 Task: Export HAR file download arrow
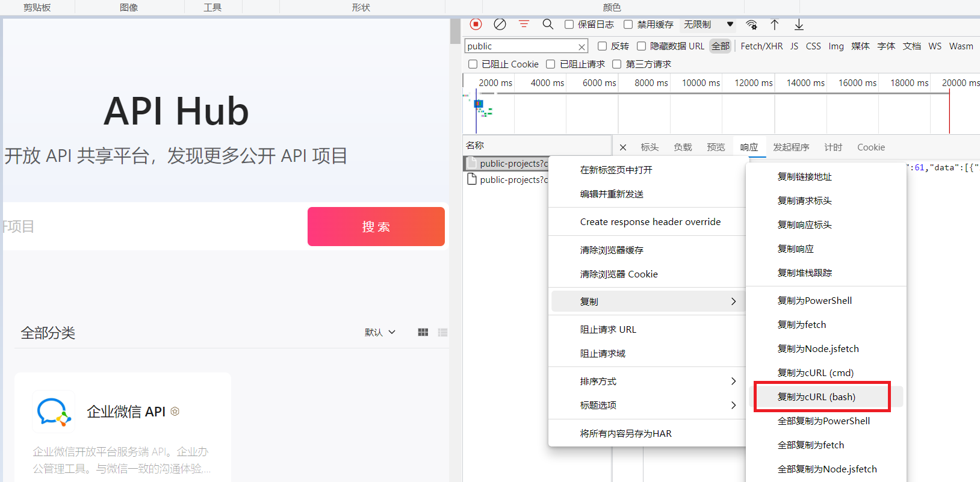(x=799, y=25)
